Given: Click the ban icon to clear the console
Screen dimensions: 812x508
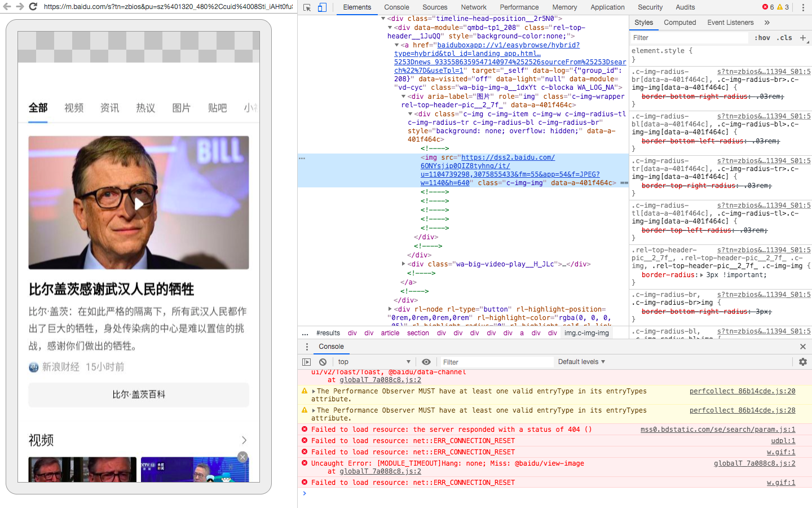Looking at the screenshot, I should [x=323, y=362].
